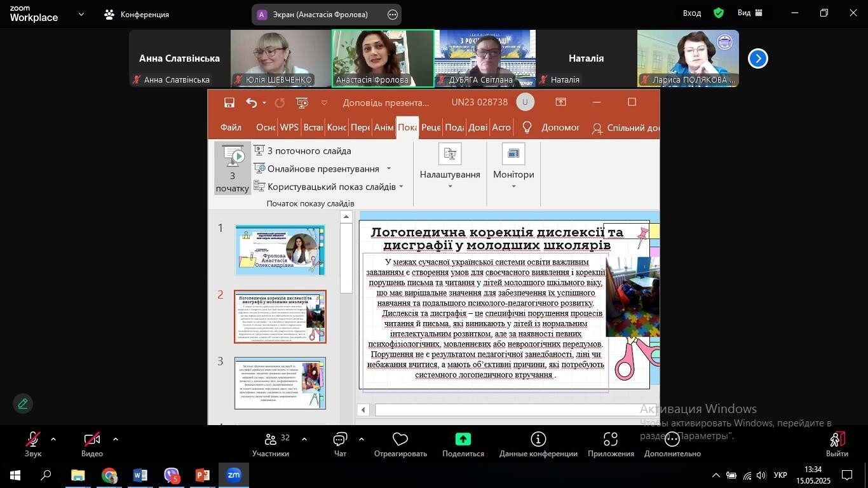Open the Chat panel icon

(340, 439)
